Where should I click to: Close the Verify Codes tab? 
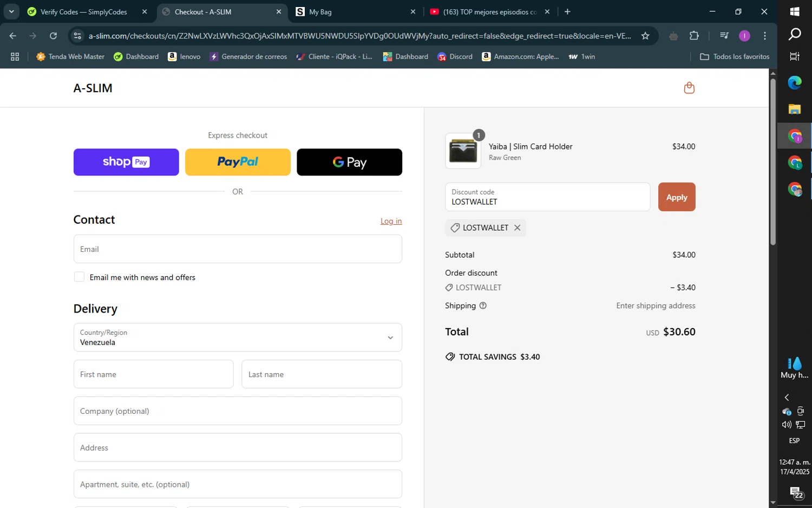tap(145, 11)
